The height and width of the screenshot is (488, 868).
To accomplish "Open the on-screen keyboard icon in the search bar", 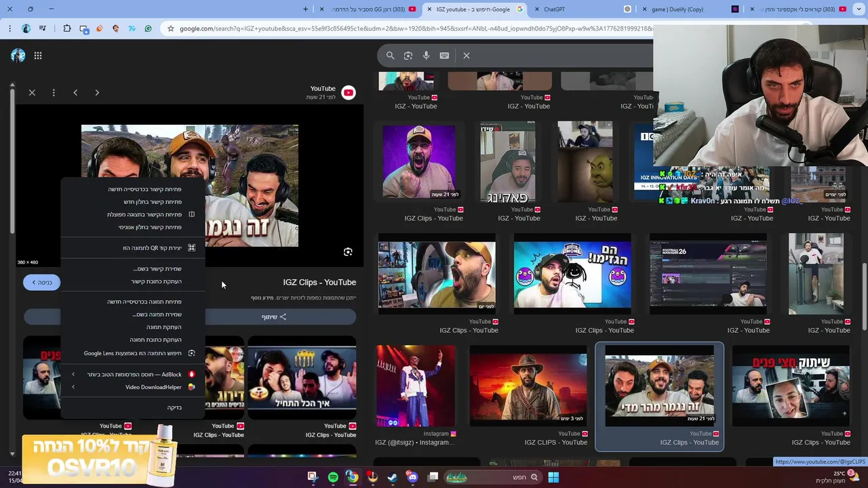I will click(x=444, y=56).
